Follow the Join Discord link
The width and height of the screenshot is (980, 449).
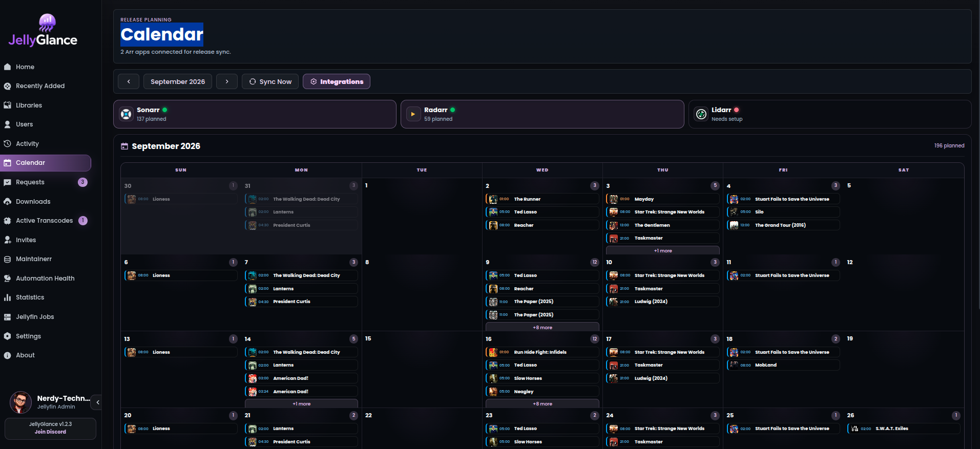tap(50, 432)
